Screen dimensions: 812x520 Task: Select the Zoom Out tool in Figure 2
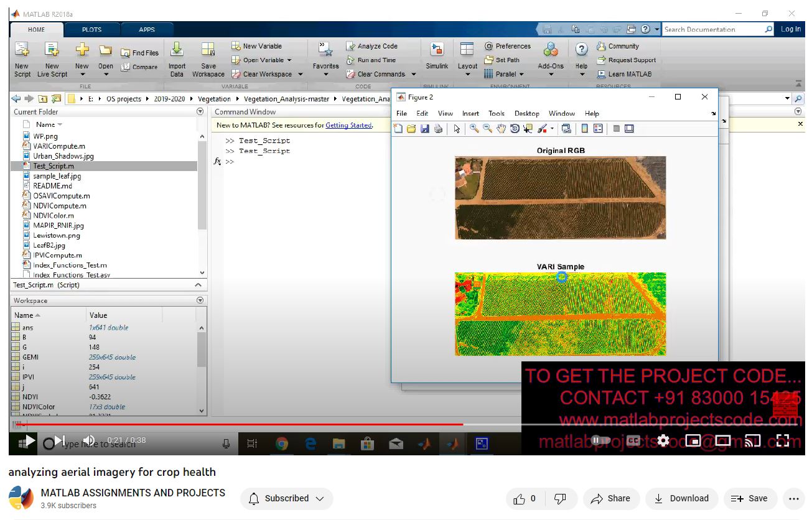click(488, 129)
